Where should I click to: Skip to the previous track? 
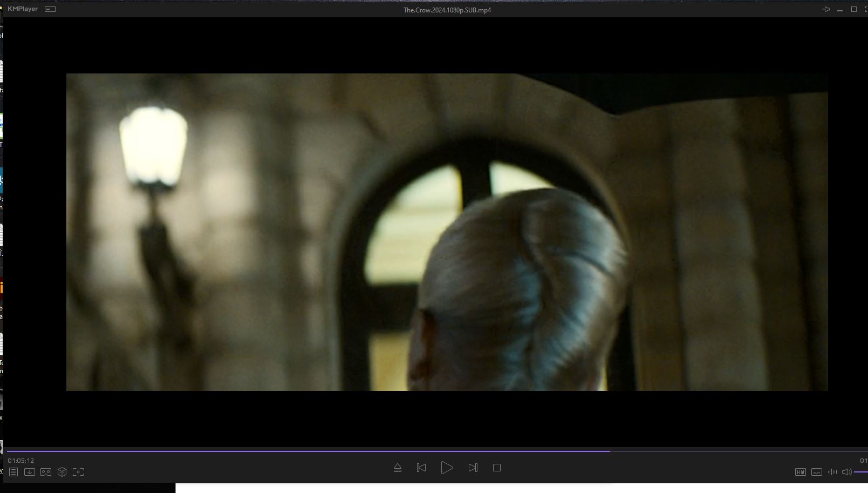coord(421,468)
